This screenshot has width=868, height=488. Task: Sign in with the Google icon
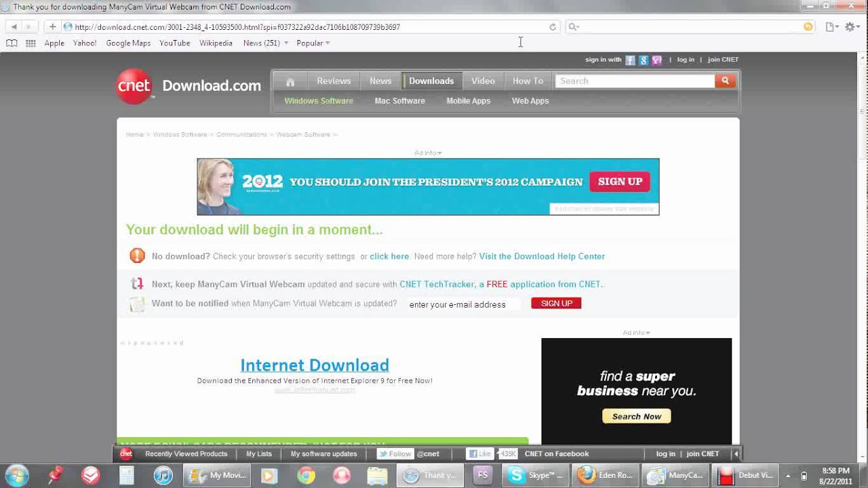tap(644, 60)
